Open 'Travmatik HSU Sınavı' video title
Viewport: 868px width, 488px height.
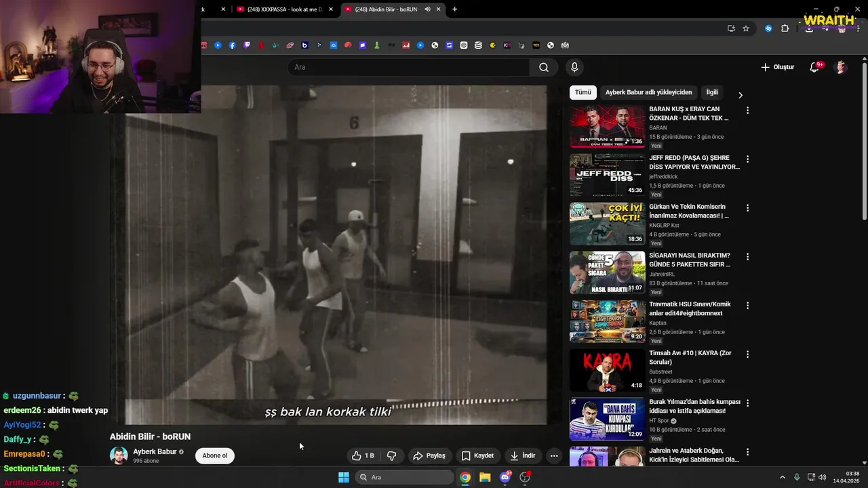690,308
